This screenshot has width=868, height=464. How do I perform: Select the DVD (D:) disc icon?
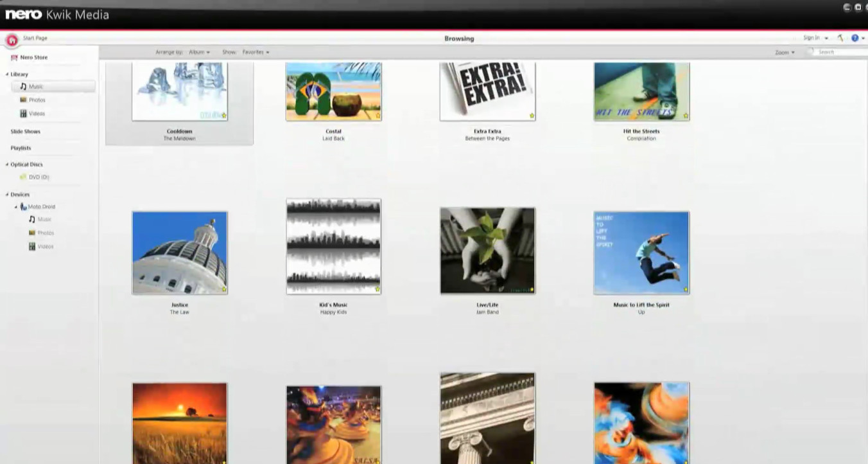point(23,177)
